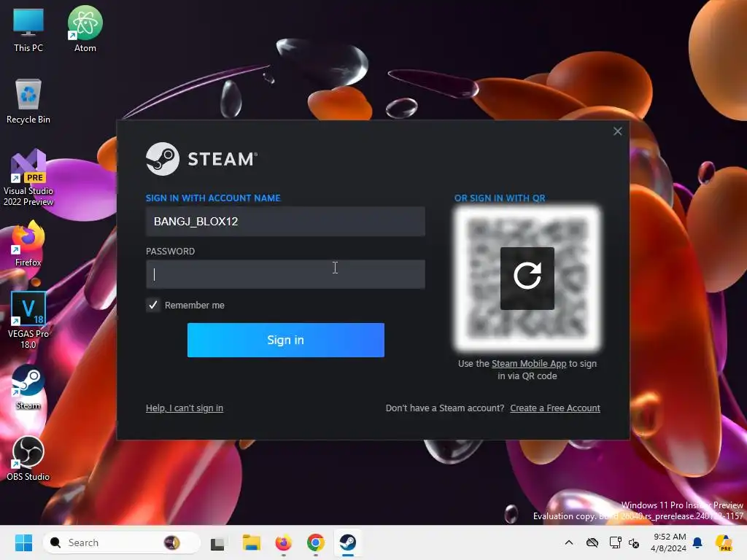The width and height of the screenshot is (747, 560).
Task: Switch to Firefox on the taskbar
Action: (284, 542)
